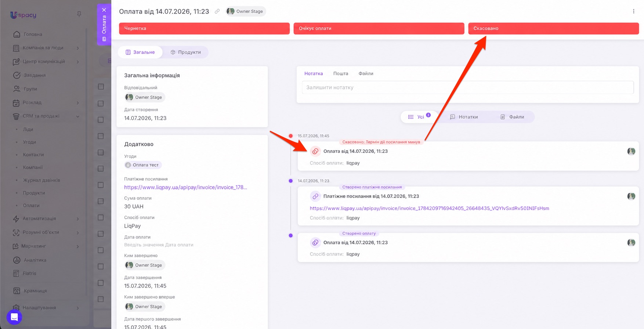This screenshot has width=644, height=329.
Task: Click the Uspacy logo
Action: [x=23, y=15]
